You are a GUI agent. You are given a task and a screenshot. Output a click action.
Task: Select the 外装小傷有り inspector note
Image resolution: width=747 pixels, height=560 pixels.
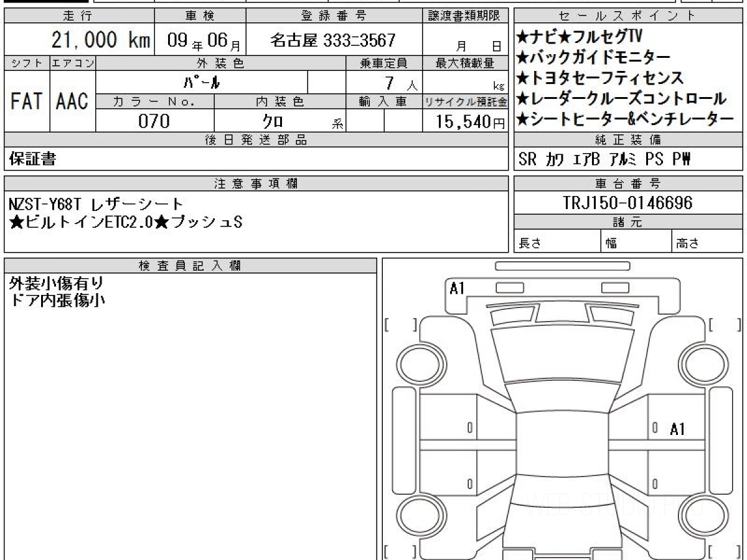(x=57, y=284)
